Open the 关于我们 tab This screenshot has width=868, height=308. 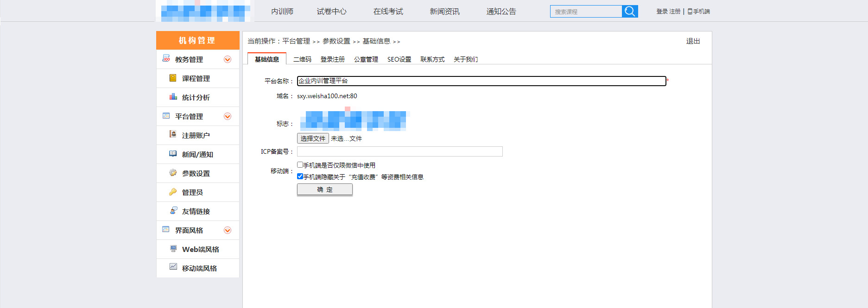point(466,59)
